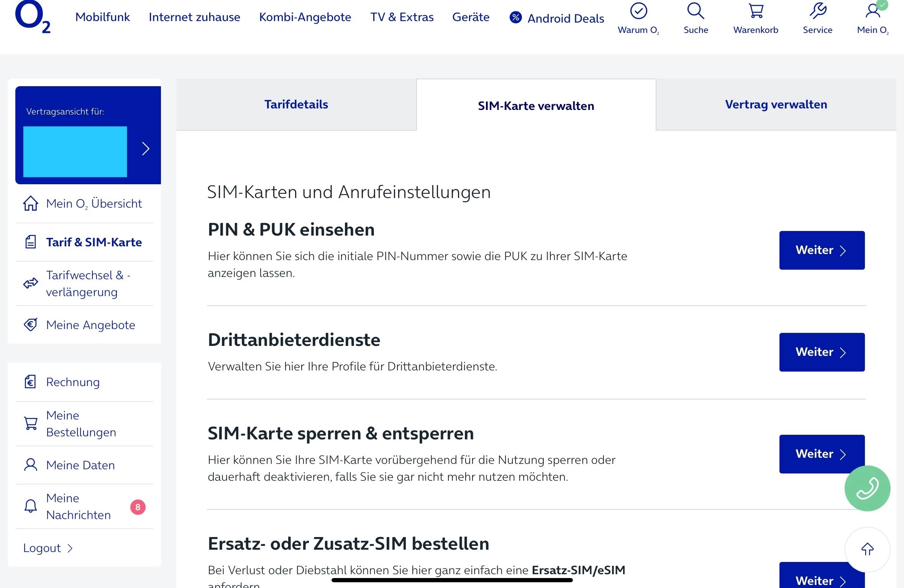Open the Suche magnifier icon
The width and height of the screenshot is (904, 588).
(696, 11)
